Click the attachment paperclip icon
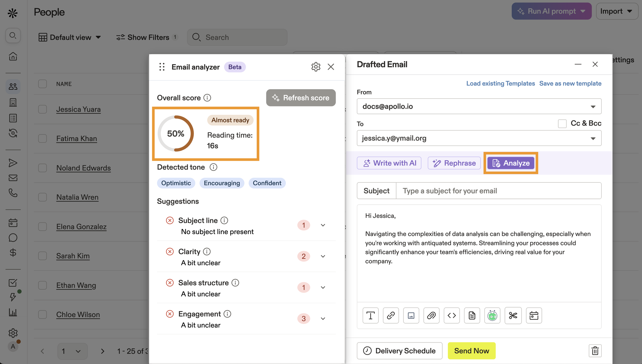The width and height of the screenshot is (642, 364). click(431, 316)
